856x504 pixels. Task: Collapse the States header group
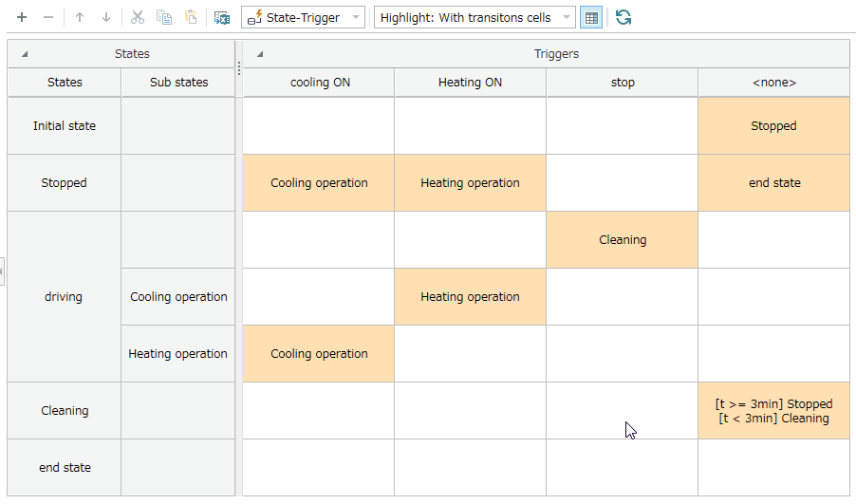25,54
